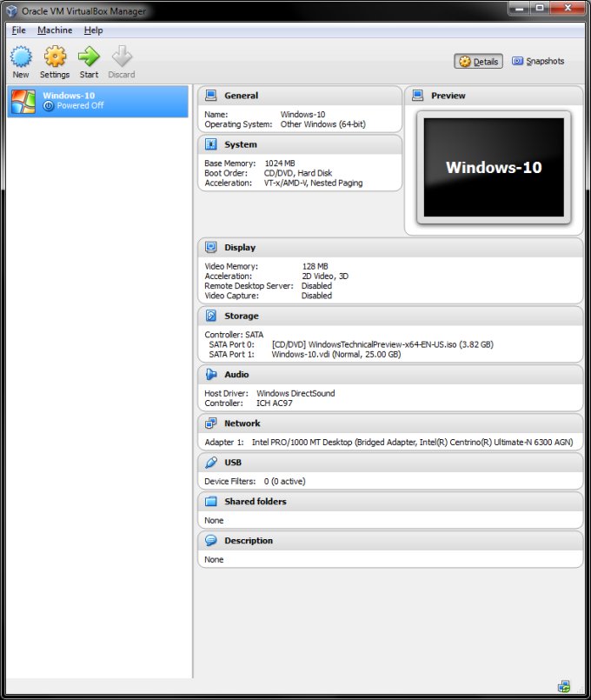Click the System section chip icon
The image size is (591, 700).
pyautogui.click(x=211, y=144)
